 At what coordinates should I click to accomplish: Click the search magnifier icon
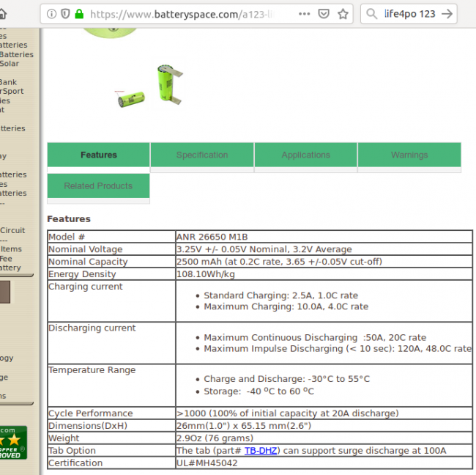click(371, 14)
